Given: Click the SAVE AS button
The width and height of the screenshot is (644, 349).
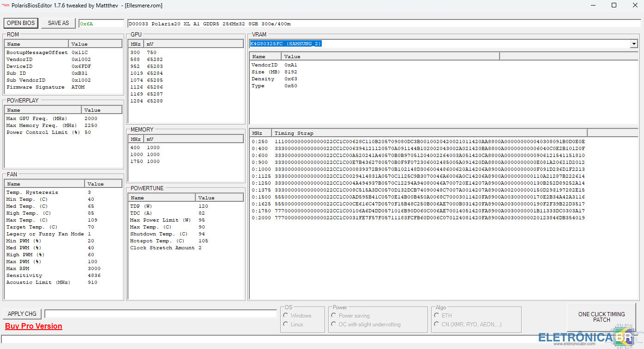Looking at the screenshot, I should point(58,23).
